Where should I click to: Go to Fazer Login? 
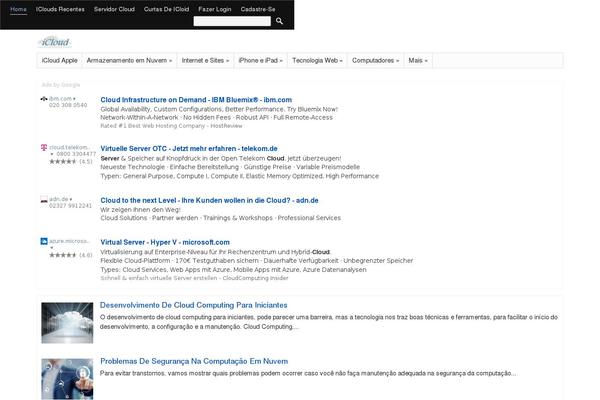click(215, 9)
